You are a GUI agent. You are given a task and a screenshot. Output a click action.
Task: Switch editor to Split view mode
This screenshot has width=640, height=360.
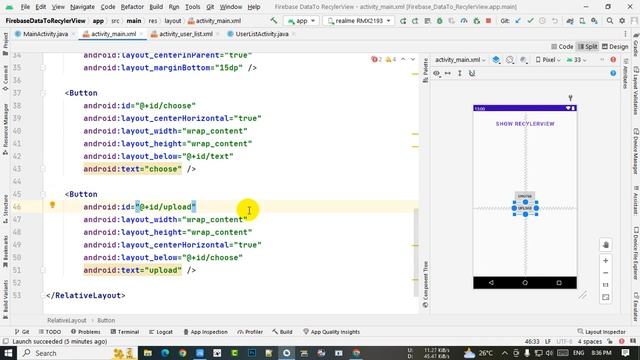[x=587, y=47]
